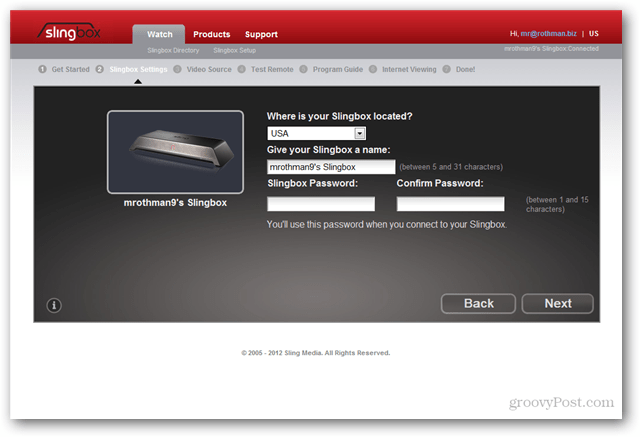This screenshot has height=437, width=640.
Task: Open the Support menu
Action: point(261,34)
